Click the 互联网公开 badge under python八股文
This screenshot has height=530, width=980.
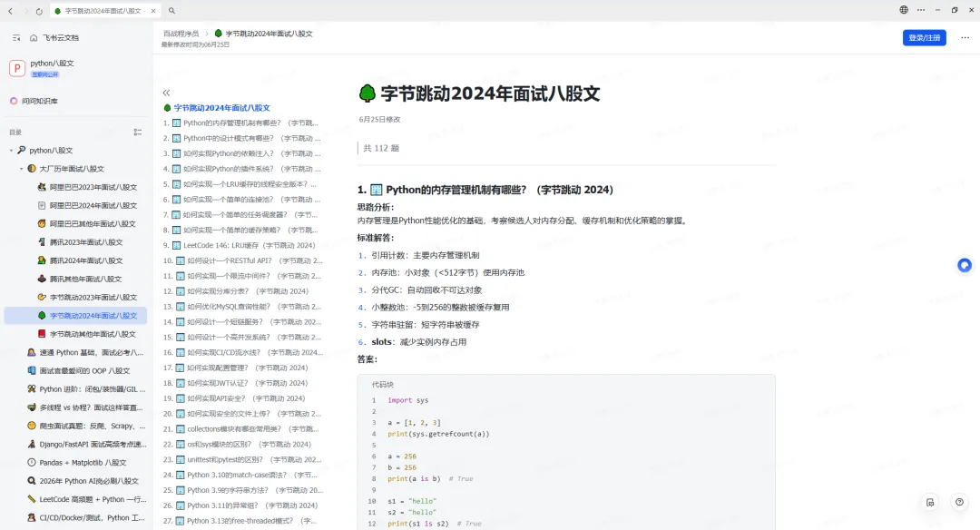pos(45,74)
